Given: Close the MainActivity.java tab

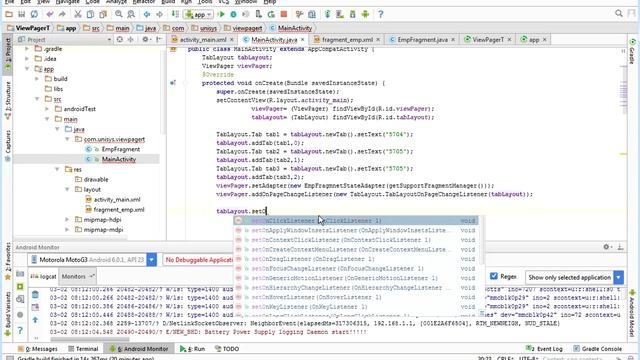Looking at the screenshot, I should [302, 40].
